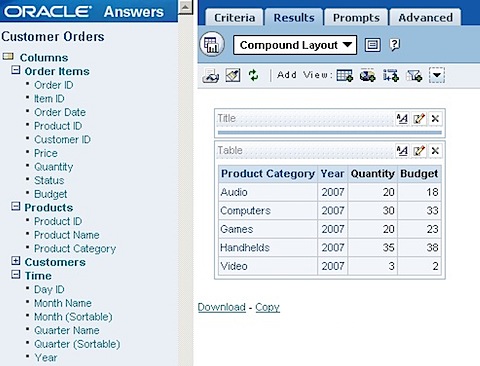Image resolution: width=480 pixels, height=366 pixels.
Task: Click the Copy link
Action: (267, 307)
